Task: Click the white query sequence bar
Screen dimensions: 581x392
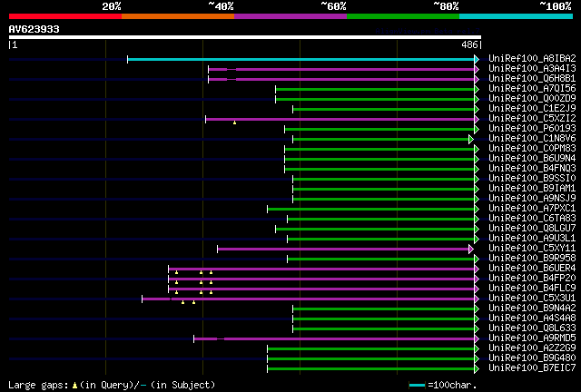Action: [245, 37]
